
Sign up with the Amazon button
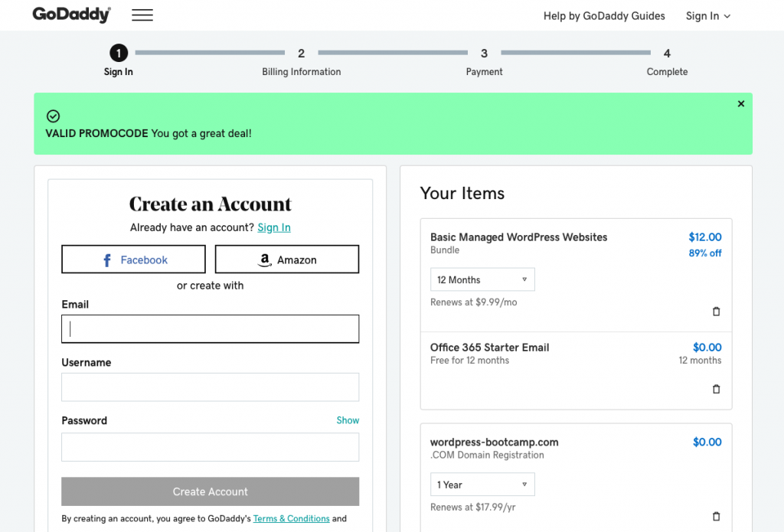click(287, 259)
